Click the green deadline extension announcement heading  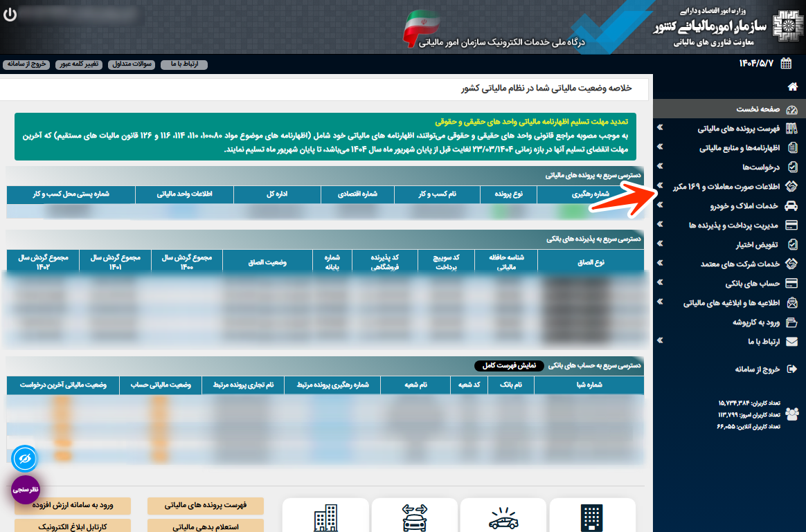tap(532, 122)
